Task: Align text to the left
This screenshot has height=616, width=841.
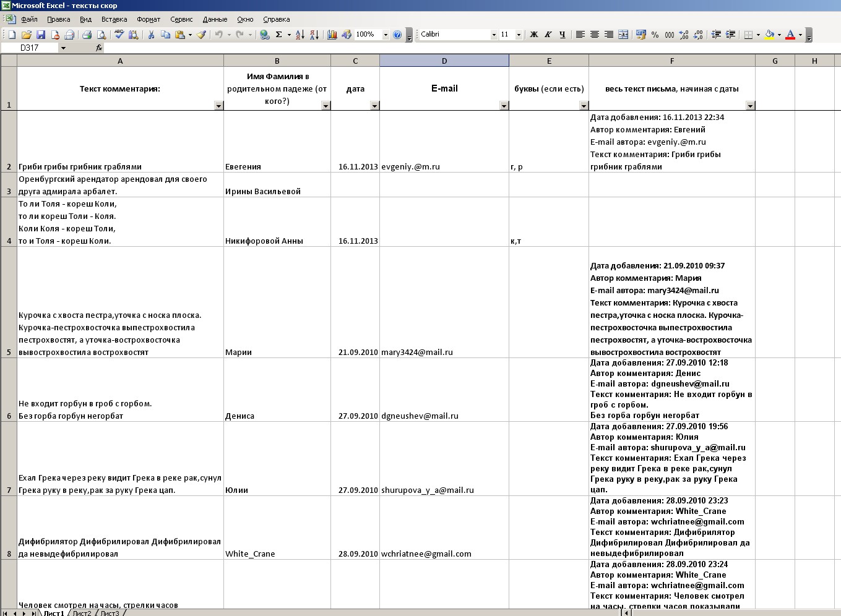Action: (x=580, y=35)
